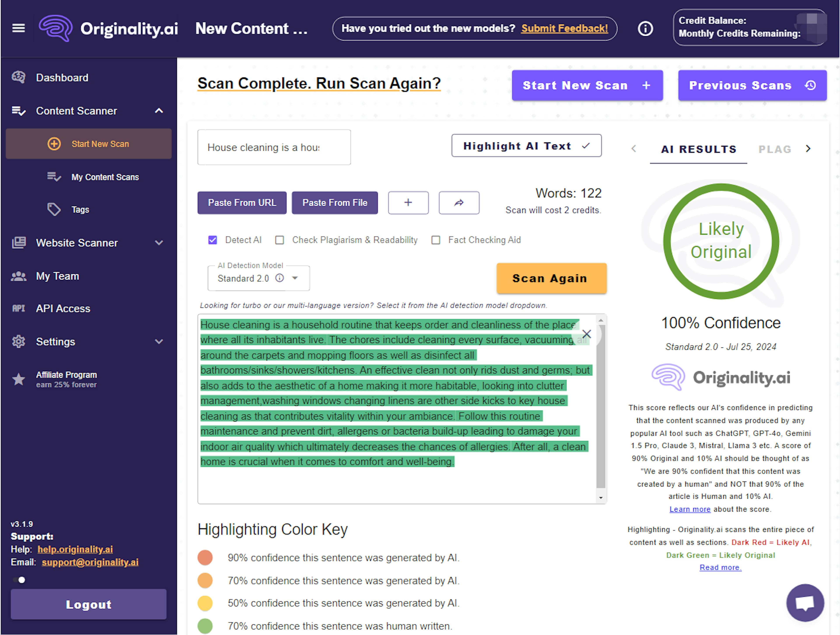Click the plus icon next to Paste From File
The width and height of the screenshot is (840, 635).
tap(408, 203)
